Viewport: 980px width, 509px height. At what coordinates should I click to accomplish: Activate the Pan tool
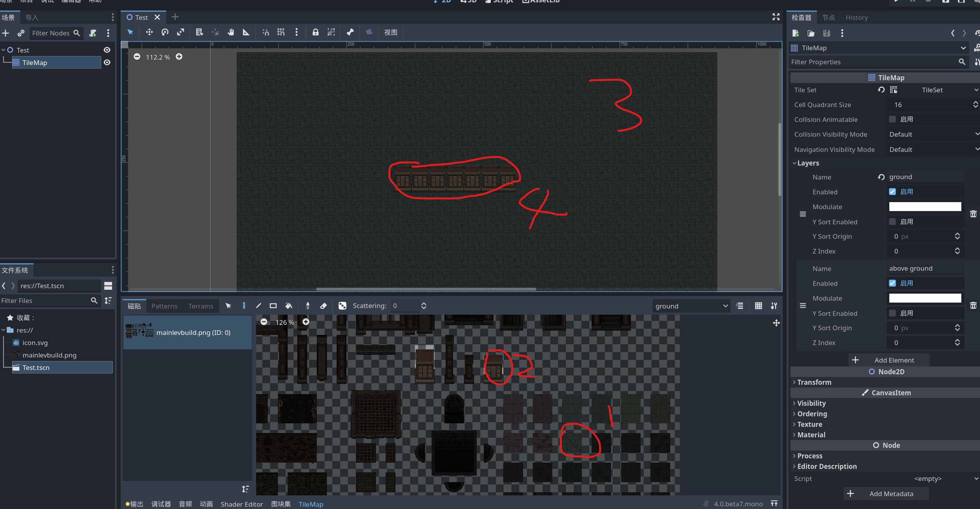231,32
